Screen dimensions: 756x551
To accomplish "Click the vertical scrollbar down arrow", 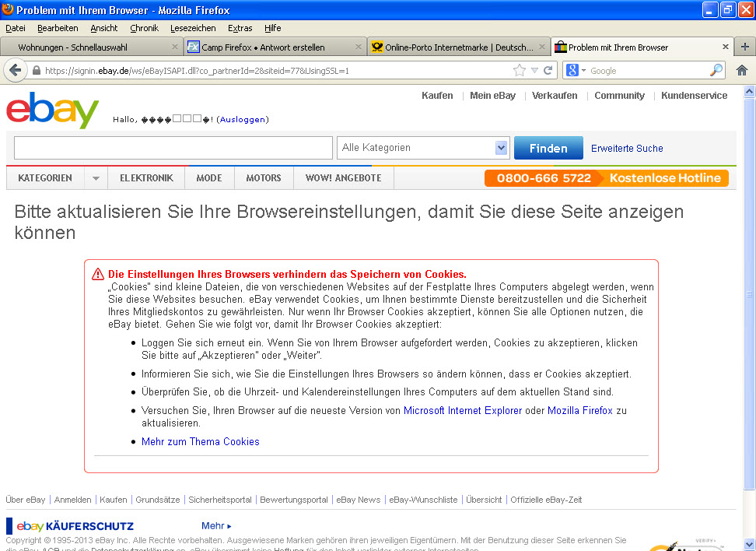I will [x=749, y=545].
